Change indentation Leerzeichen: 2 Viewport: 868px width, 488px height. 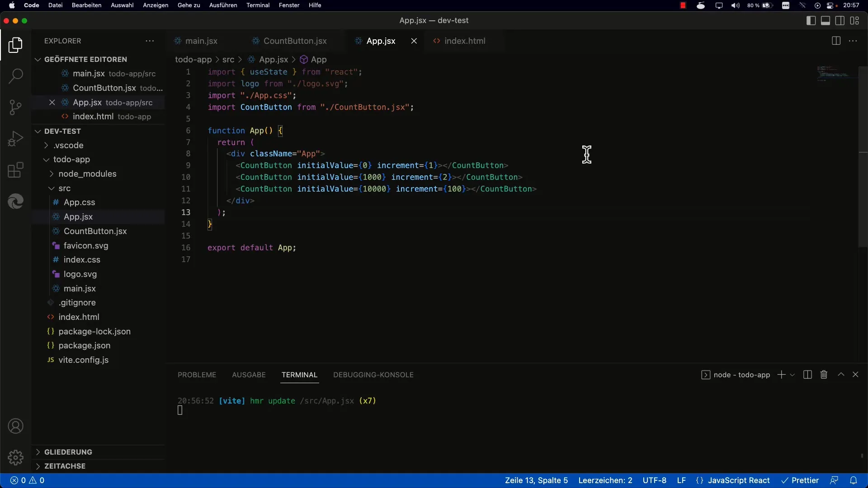click(x=605, y=480)
